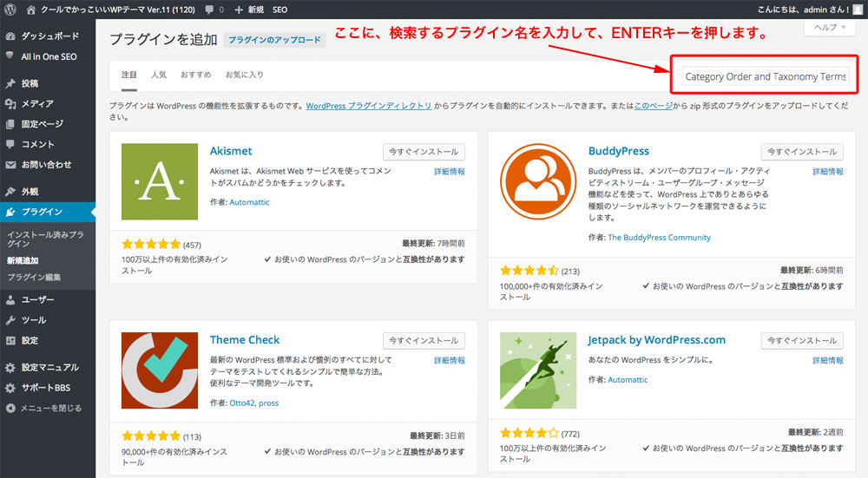Click the ツール wrench icon

click(x=10, y=320)
